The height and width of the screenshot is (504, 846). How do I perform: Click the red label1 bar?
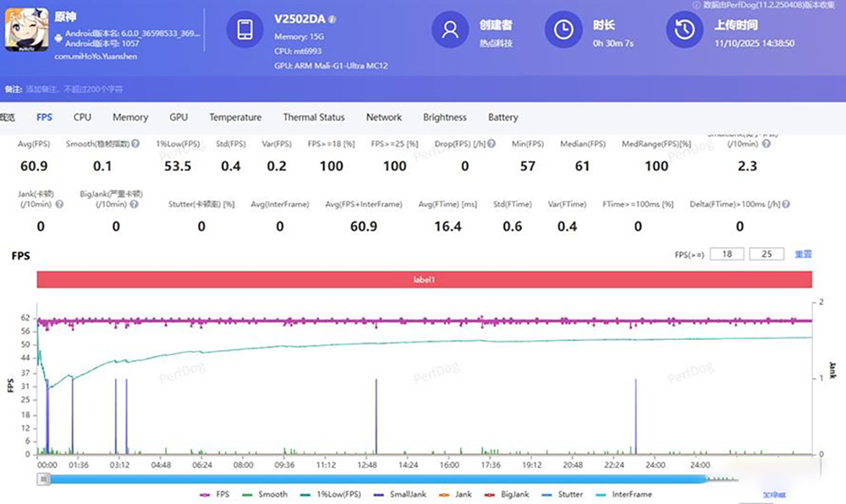tap(424, 278)
